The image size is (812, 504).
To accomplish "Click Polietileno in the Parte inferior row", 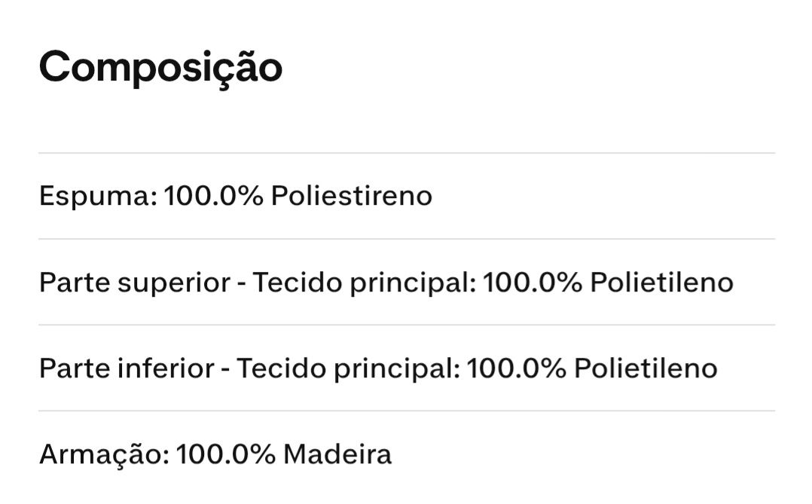I will pyautogui.click(x=646, y=368).
